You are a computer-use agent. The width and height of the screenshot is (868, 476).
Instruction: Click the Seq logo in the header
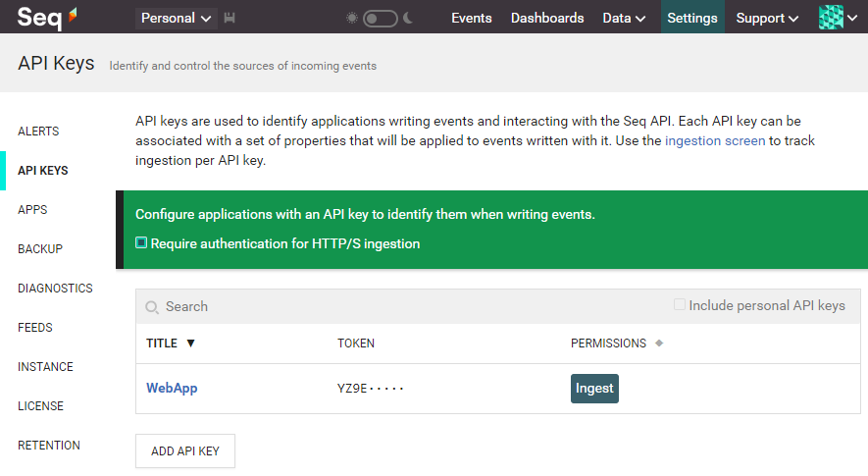click(x=47, y=18)
